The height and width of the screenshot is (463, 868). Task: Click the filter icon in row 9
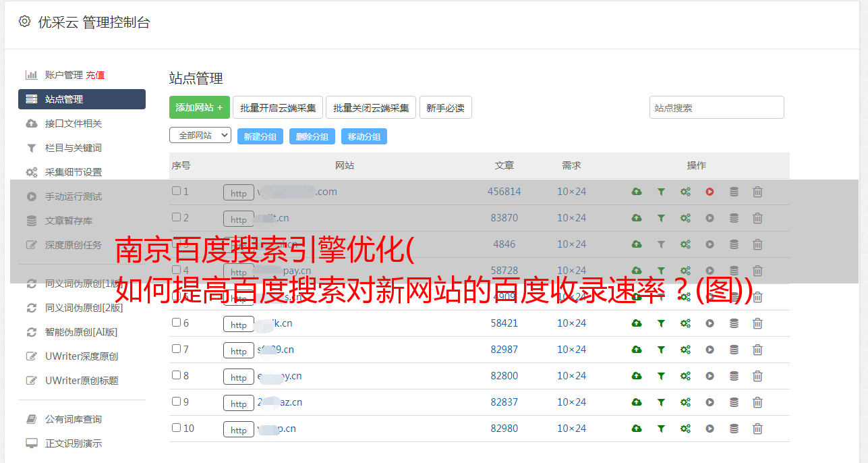(661, 402)
